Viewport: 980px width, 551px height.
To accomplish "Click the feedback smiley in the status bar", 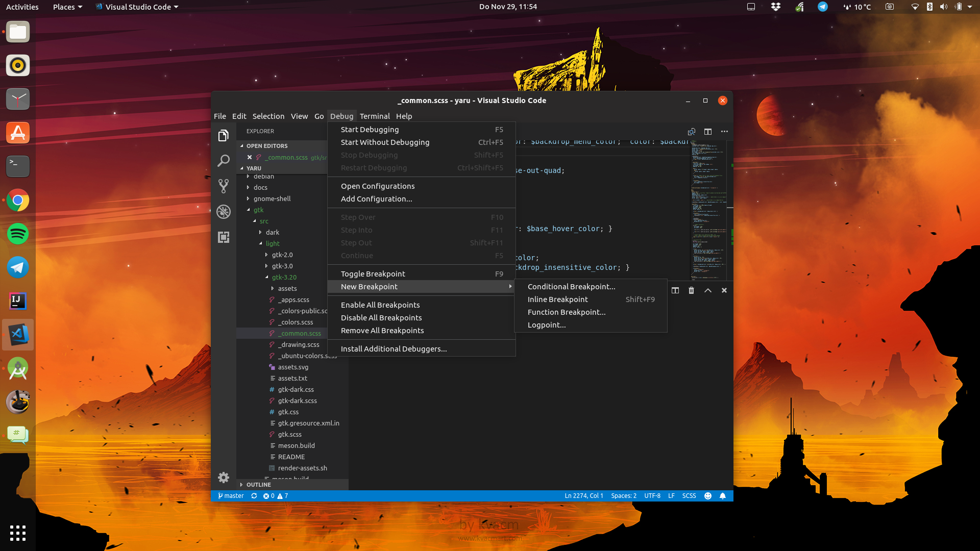I will coord(708,495).
